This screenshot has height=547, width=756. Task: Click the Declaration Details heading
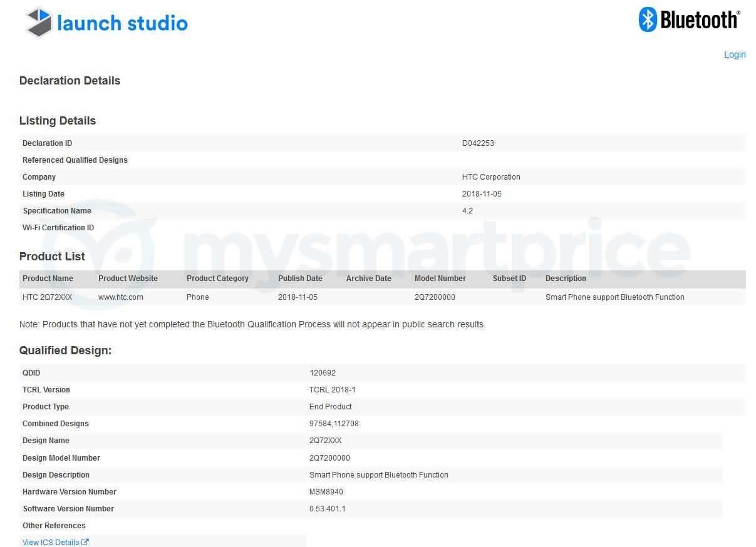[x=70, y=81]
